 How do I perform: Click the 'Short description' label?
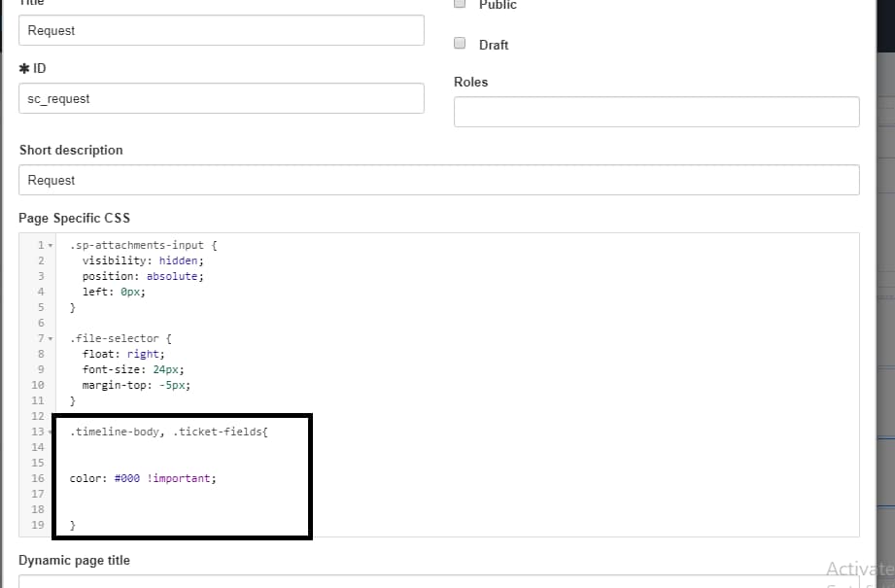(x=71, y=150)
